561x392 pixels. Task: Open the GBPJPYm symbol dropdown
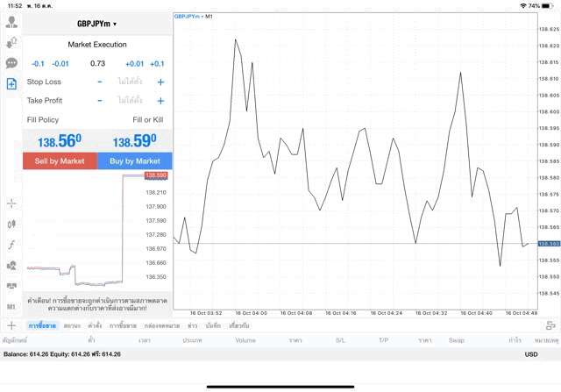coord(96,25)
